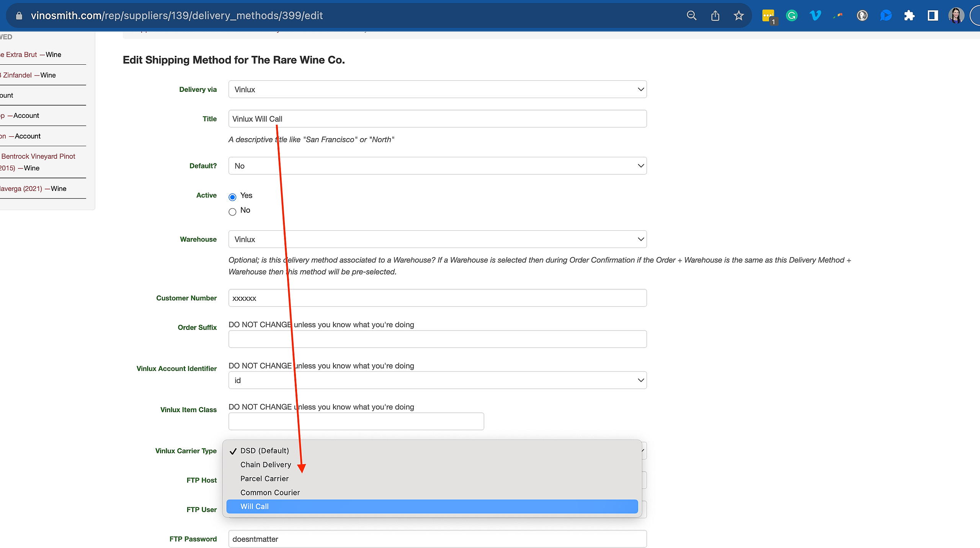Click the FTP Host label
The image size is (980, 548).
pyautogui.click(x=202, y=480)
